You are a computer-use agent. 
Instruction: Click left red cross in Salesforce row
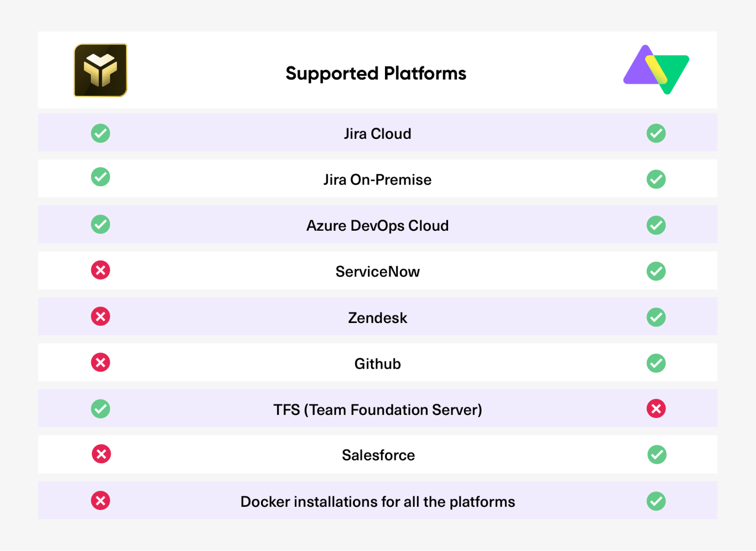click(x=101, y=454)
